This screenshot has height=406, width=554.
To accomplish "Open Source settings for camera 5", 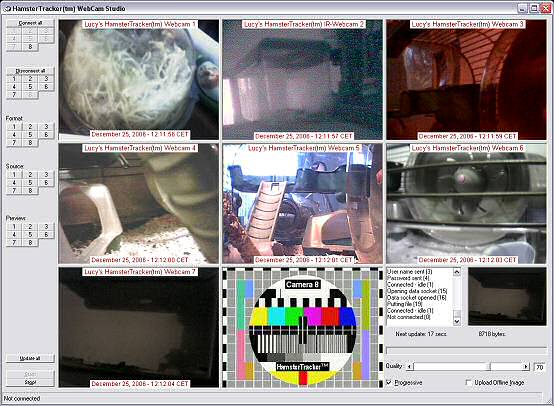I will coord(30,183).
